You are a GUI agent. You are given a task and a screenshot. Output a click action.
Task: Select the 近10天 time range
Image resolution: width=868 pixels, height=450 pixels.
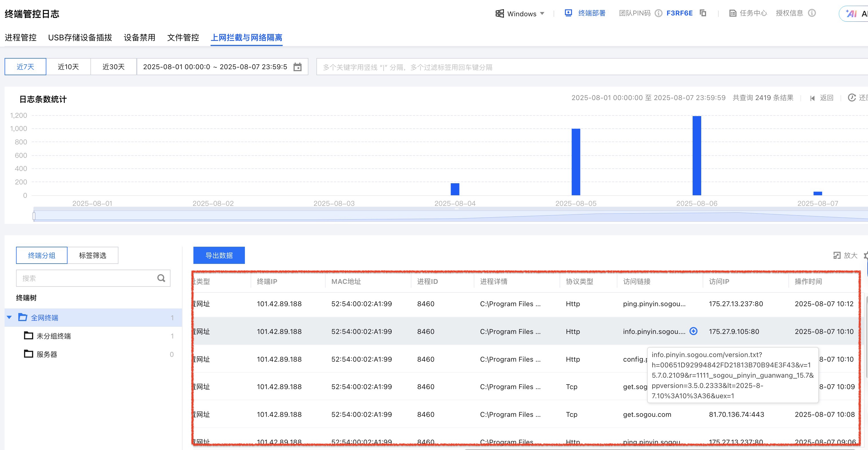pos(68,67)
